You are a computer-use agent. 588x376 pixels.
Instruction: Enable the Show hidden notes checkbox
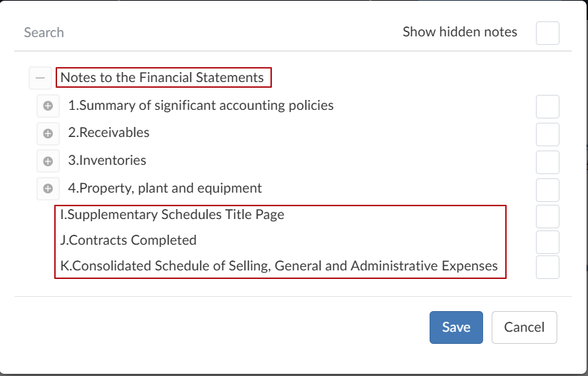pos(547,33)
